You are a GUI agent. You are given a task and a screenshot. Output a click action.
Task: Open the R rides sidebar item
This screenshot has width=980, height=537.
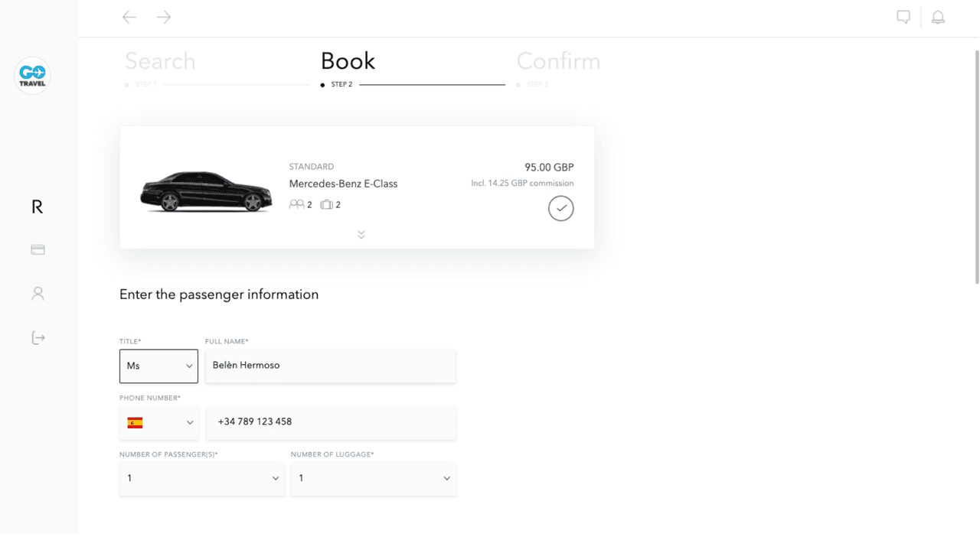pyautogui.click(x=37, y=207)
